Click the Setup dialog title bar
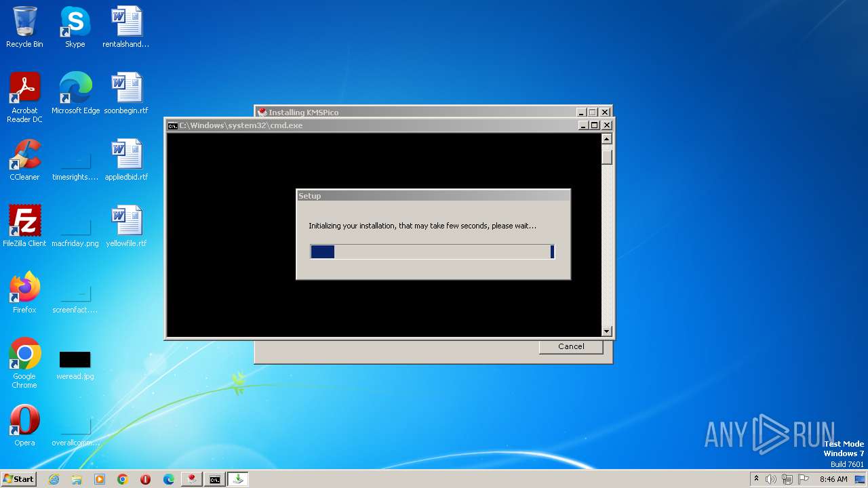Image resolution: width=868 pixels, height=488 pixels. point(433,196)
